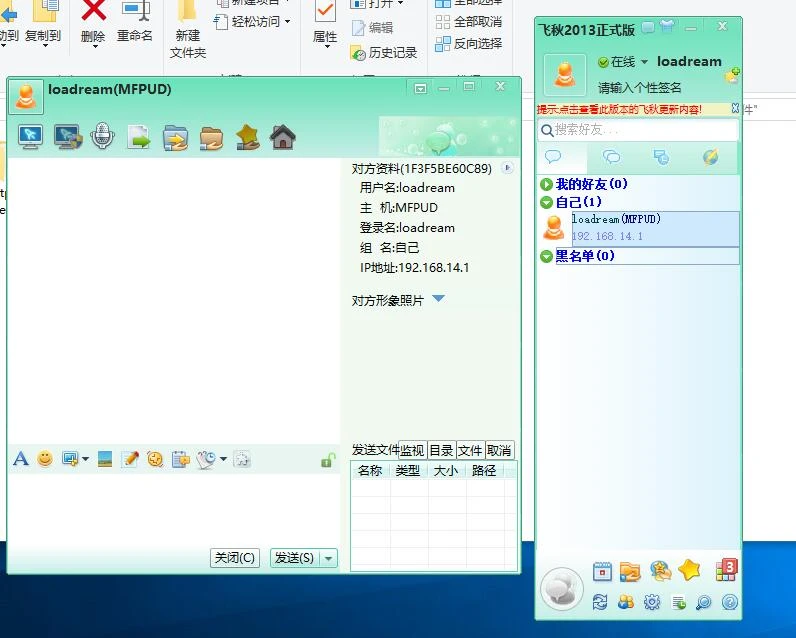Open the large chat-bubble main menu button
The width and height of the screenshot is (796, 638).
pyautogui.click(x=562, y=590)
